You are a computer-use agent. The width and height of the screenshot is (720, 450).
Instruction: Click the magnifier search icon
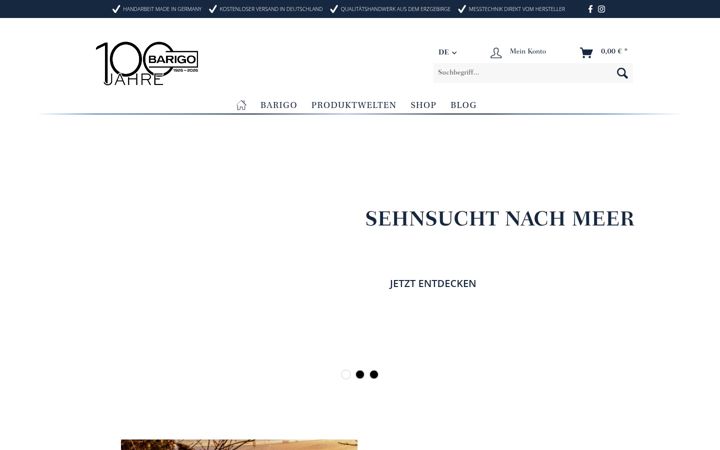click(x=622, y=73)
